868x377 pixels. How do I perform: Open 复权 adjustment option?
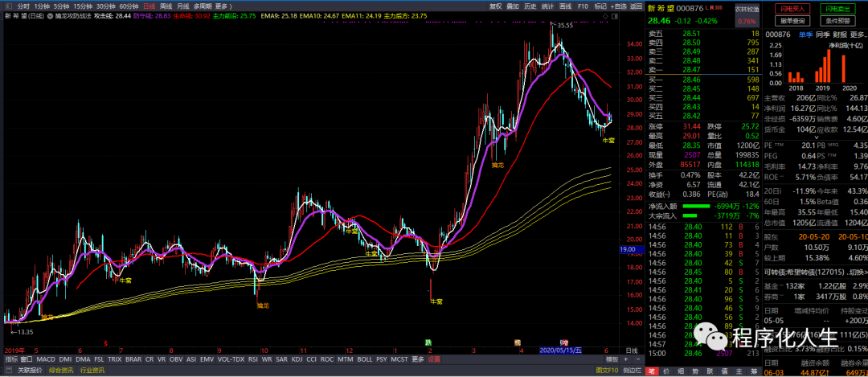tap(496, 6)
